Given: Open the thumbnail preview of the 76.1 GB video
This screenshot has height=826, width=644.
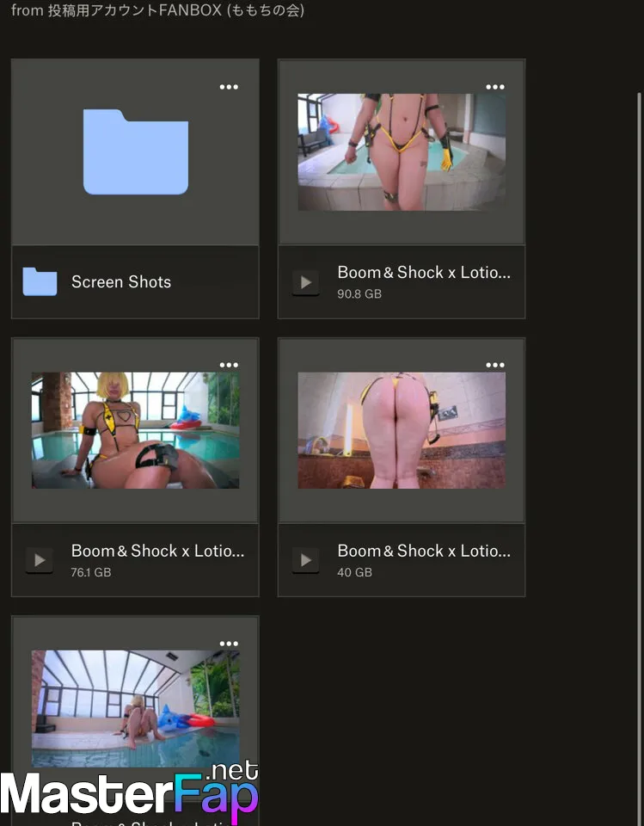Looking at the screenshot, I should [135, 430].
